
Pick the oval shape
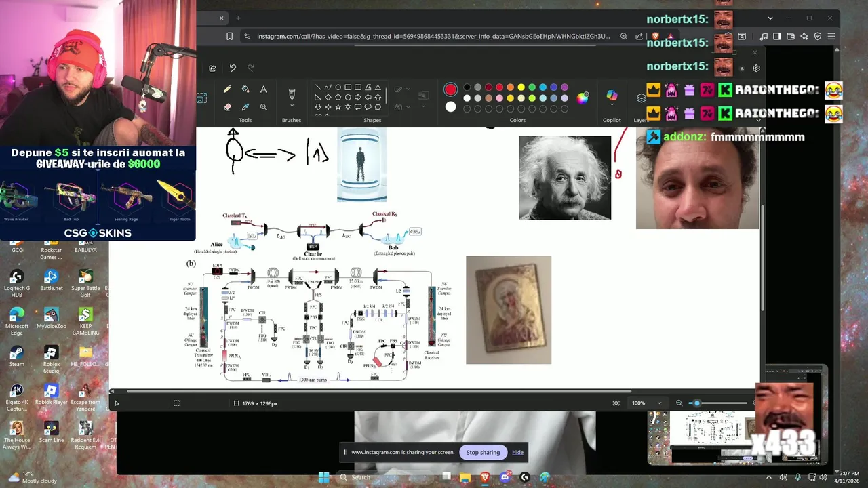(x=338, y=87)
